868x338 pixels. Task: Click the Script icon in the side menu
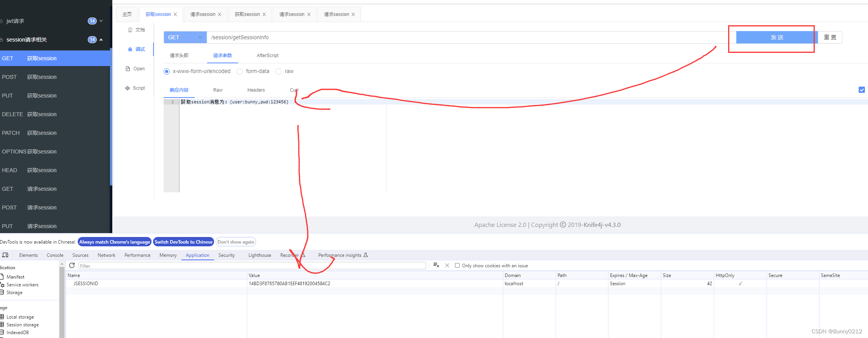tap(127, 88)
